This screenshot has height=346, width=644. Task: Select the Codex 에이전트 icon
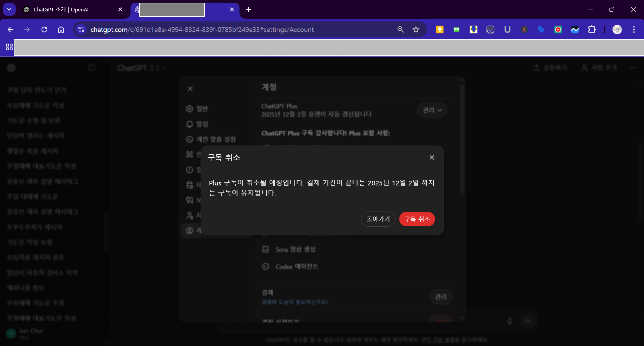point(266,266)
